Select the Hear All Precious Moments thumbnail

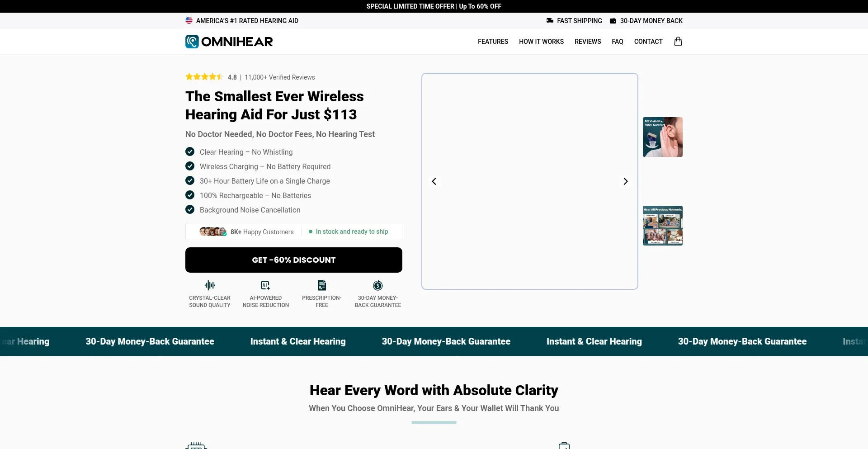(663, 226)
